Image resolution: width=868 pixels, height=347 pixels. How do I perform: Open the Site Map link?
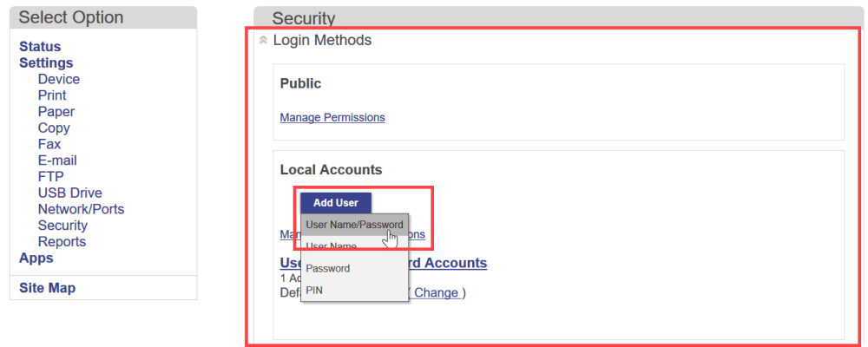click(x=47, y=288)
